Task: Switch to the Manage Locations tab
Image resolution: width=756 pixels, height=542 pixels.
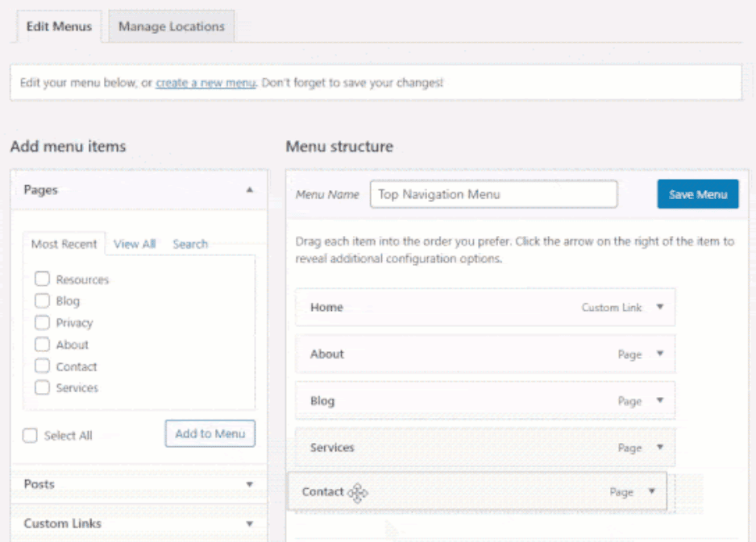Action: [170, 26]
